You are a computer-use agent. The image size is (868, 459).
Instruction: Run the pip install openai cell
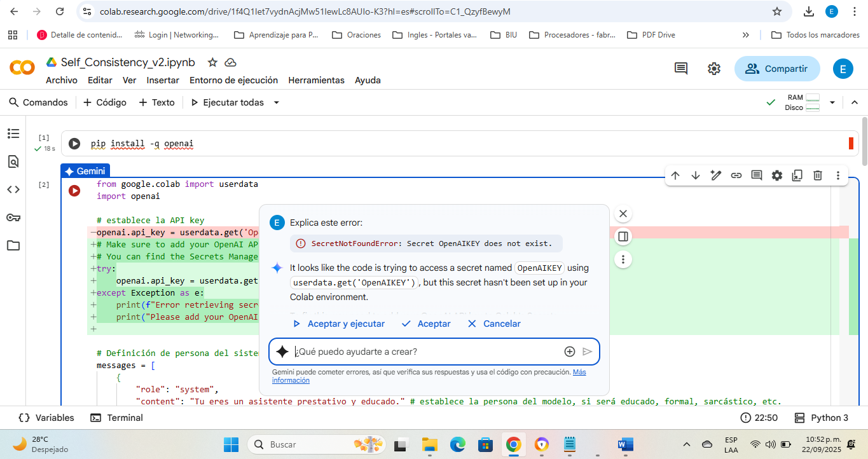[74, 144]
